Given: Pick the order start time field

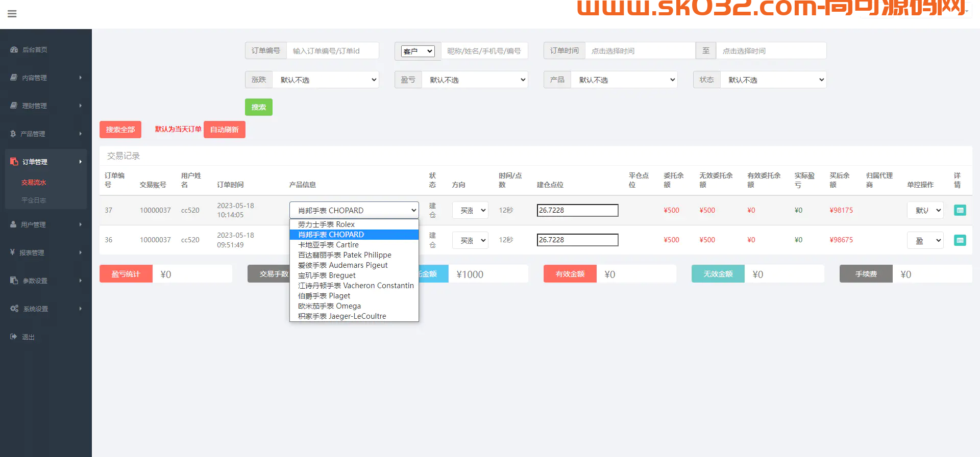Looking at the screenshot, I should 641,51.
